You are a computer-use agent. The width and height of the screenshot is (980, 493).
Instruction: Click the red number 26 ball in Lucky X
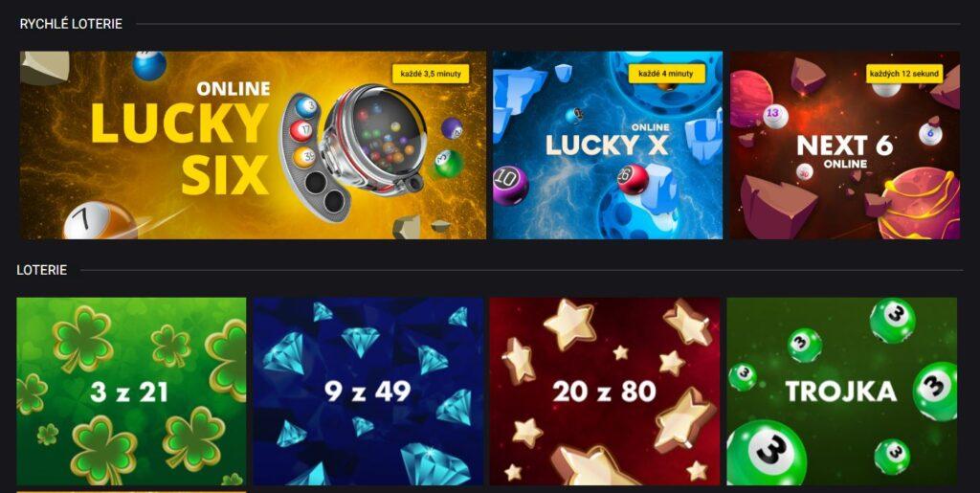click(632, 179)
